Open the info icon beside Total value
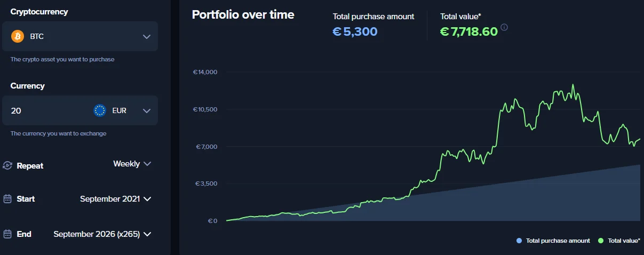This screenshot has height=255, width=644. pyautogui.click(x=504, y=27)
